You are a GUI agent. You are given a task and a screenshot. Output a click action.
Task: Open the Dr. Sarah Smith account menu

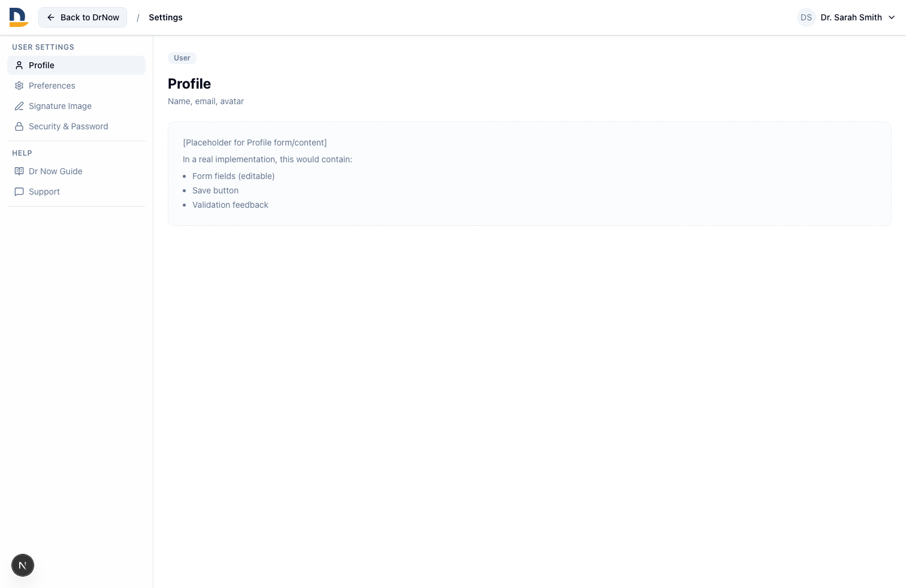pyautogui.click(x=847, y=17)
